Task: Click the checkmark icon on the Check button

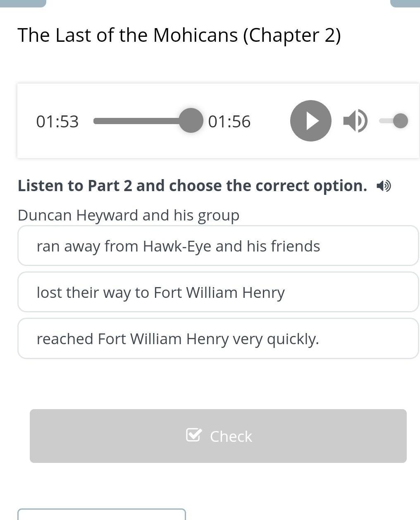Action: 193,435
